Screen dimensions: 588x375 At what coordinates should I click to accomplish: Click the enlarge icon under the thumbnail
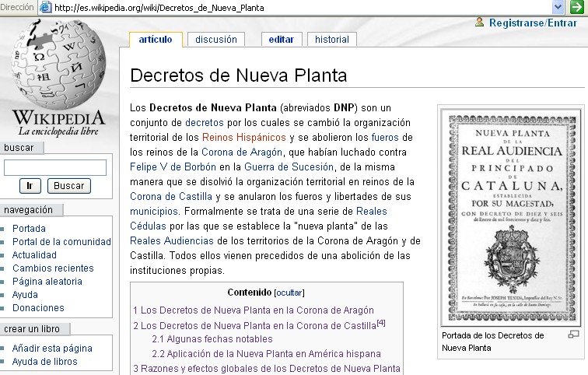point(574,335)
